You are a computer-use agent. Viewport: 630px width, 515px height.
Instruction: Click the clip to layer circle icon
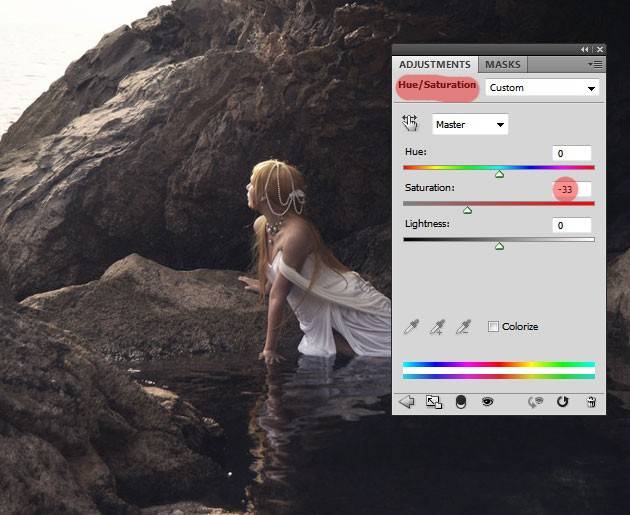pos(461,402)
